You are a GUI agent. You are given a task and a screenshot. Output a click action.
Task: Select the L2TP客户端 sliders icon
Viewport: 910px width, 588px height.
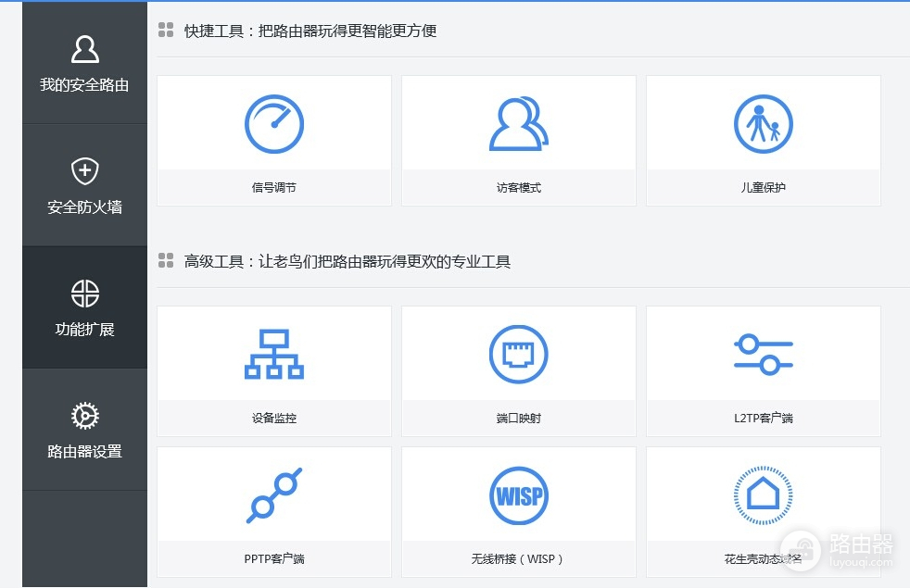pos(763,353)
